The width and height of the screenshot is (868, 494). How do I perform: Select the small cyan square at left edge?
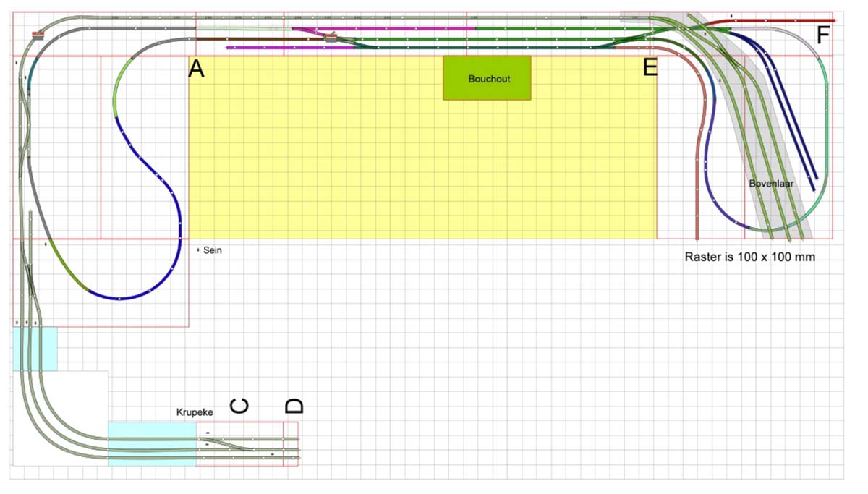pyautogui.click(x=35, y=349)
